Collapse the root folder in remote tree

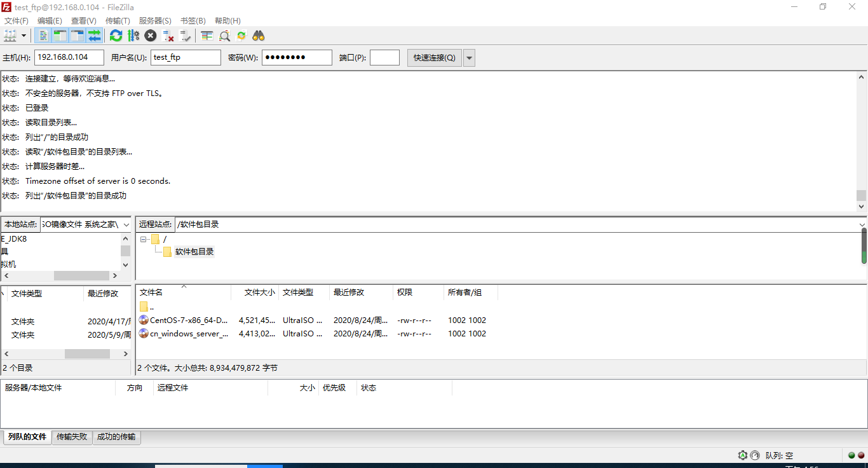click(x=143, y=238)
